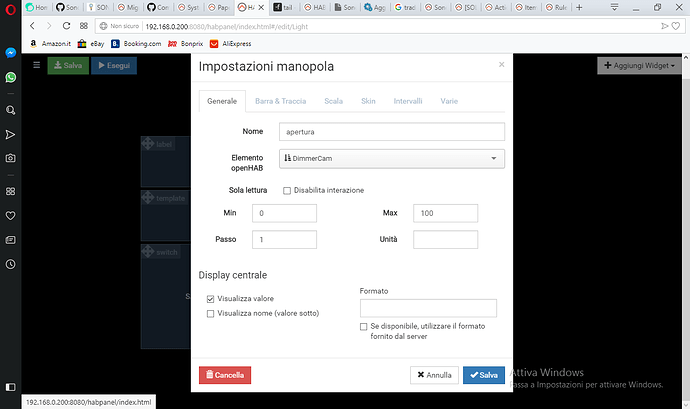Open the sidebar flow arrow icon
690x409 pixels.
tap(11, 134)
